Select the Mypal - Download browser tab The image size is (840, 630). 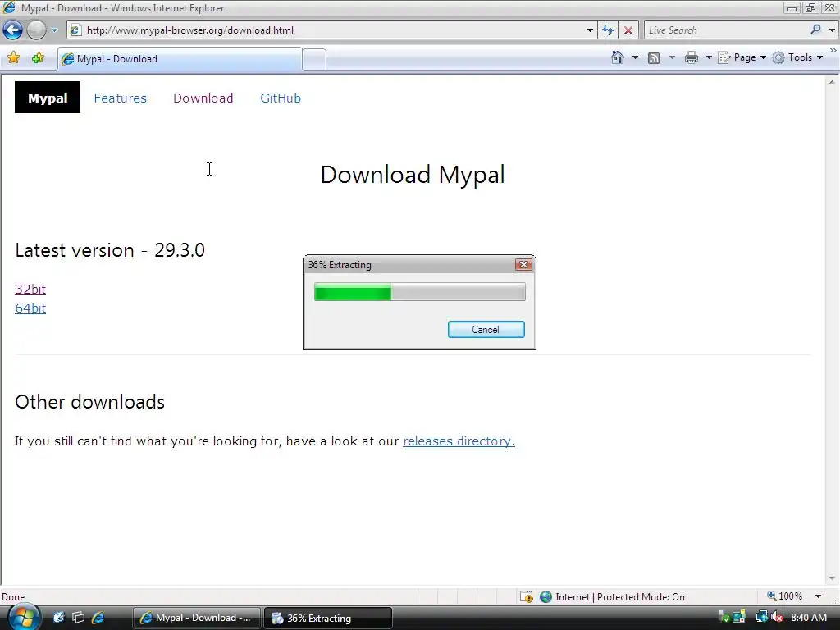point(180,59)
